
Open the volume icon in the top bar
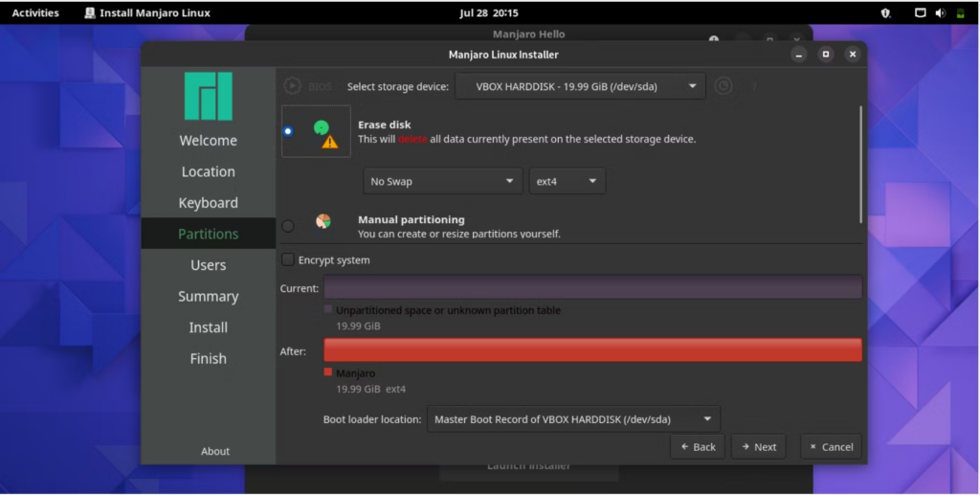point(940,12)
